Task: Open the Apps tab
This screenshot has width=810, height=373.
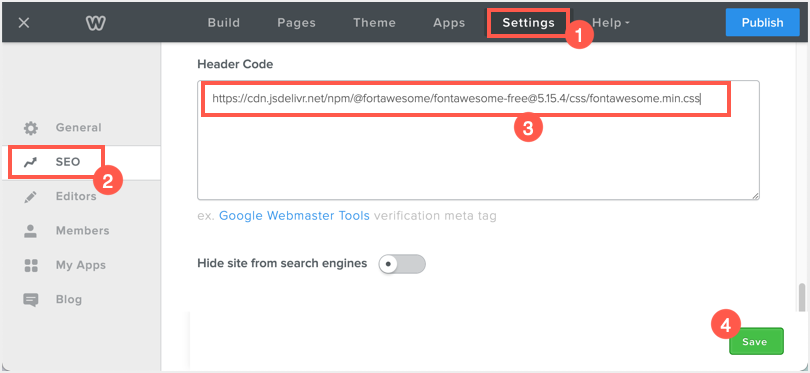Action: [x=449, y=23]
